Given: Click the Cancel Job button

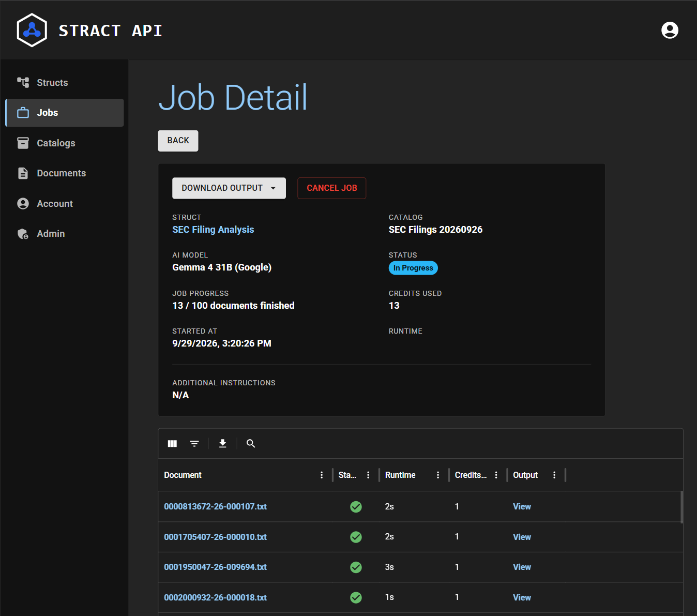Looking at the screenshot, I should pyautogui.click(x=332, y=188).
